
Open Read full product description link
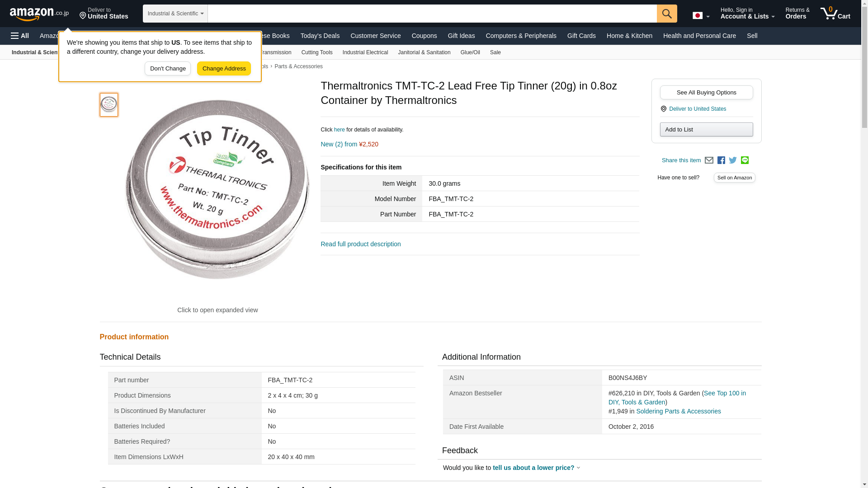360,244
